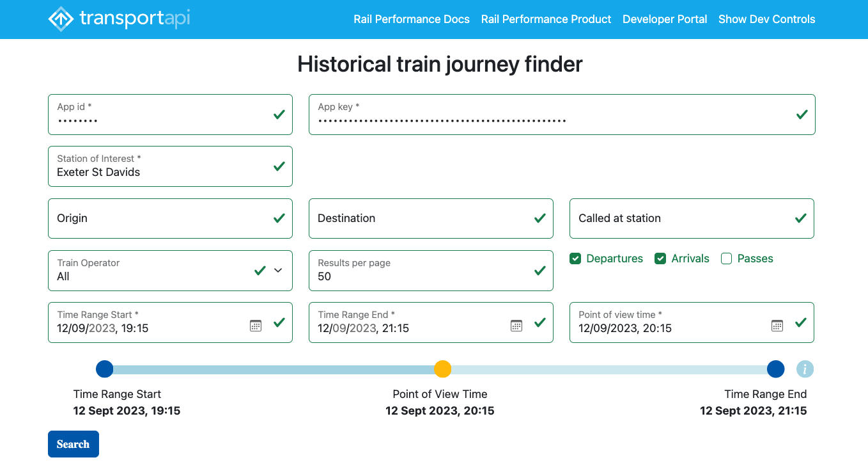
Task: Uncheck the Arrivals checkbox
Action: pyautogui.click(x=660, y=258)
